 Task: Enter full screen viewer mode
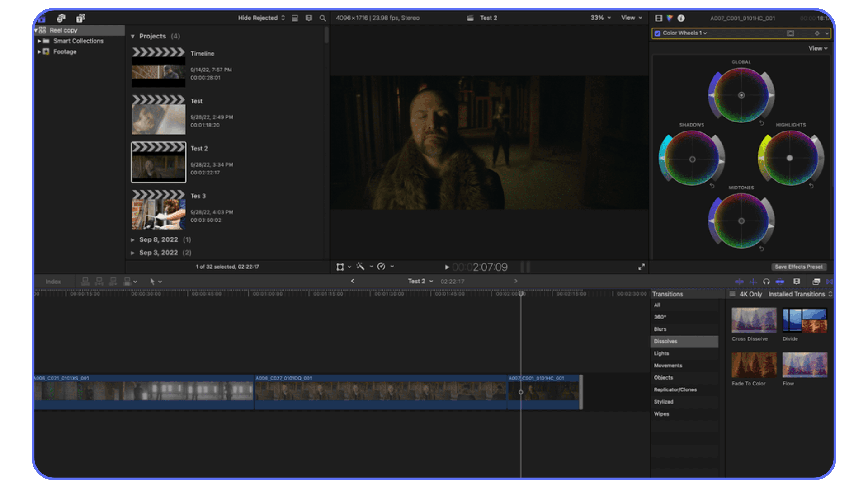[x=641, y=267]
